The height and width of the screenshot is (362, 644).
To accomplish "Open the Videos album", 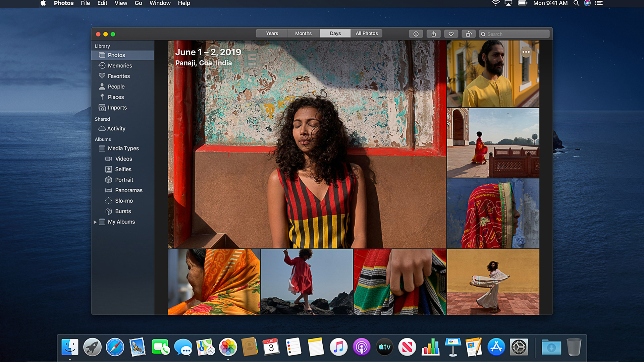I will pos(123,159).
